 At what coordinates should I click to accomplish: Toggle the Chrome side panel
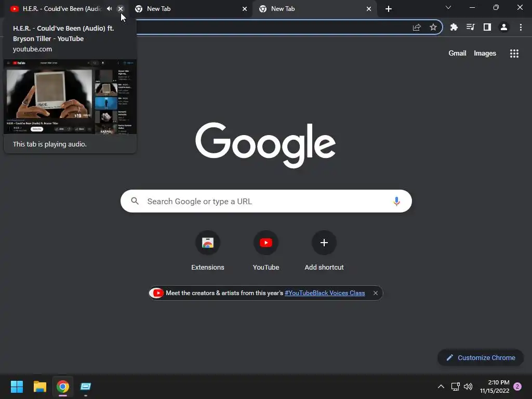[487, 27]
